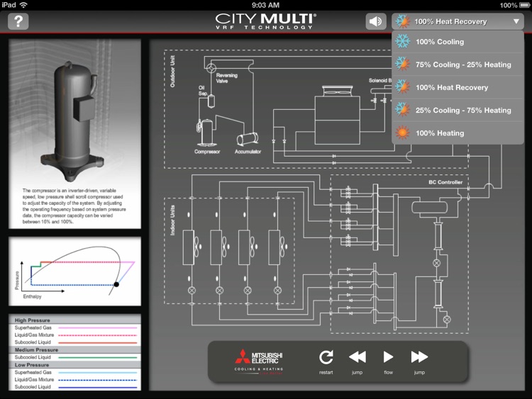Tap the Oil Separator component
532x399 pixels.
[x=211, y=101]
